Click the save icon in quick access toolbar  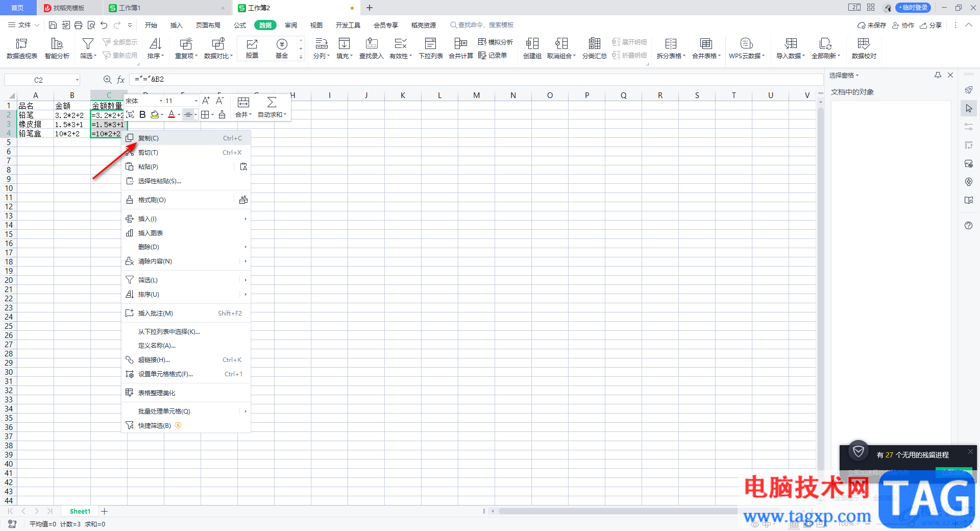pyautogui.click(x=53, y=25)
